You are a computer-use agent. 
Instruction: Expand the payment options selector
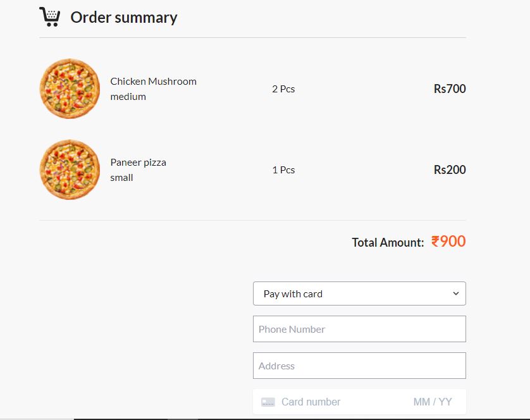tap(359, 293)
